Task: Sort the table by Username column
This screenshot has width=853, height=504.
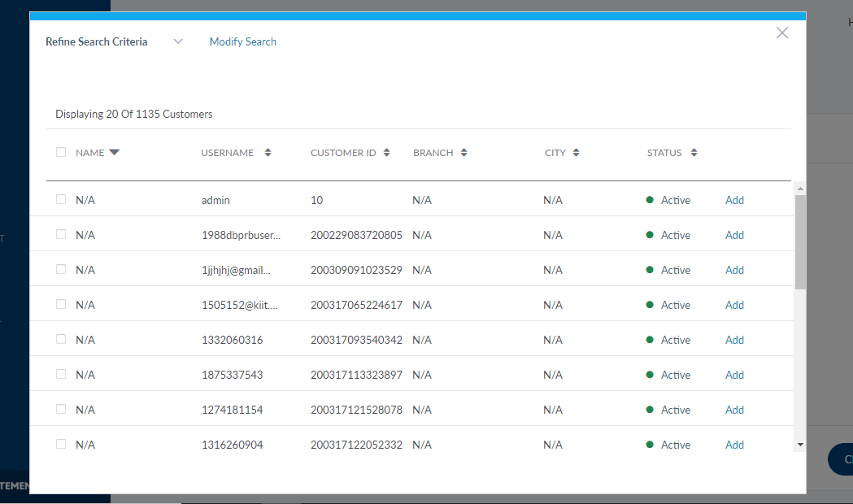Action: (268, 153)
